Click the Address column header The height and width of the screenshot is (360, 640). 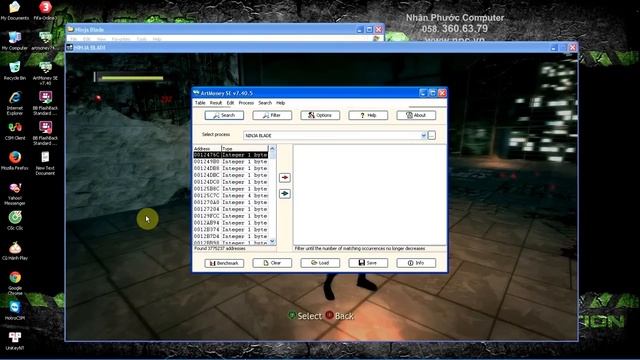click(207, 149)
